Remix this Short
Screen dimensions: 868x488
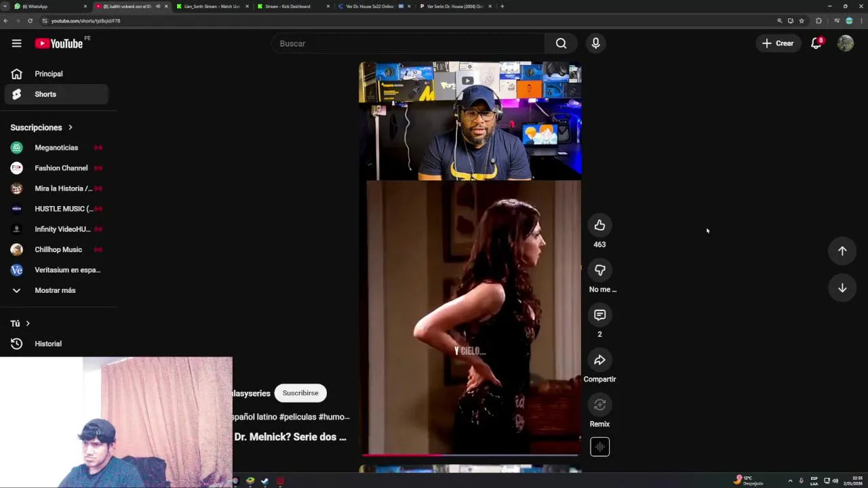(599, 405)
